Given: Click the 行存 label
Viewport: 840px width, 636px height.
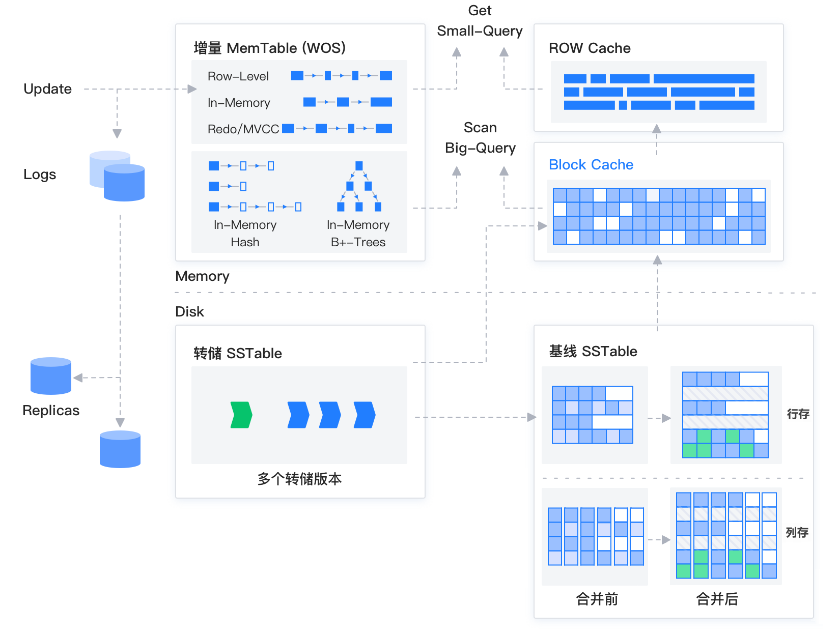Looking at the screenshot, I should click(798, 414).
